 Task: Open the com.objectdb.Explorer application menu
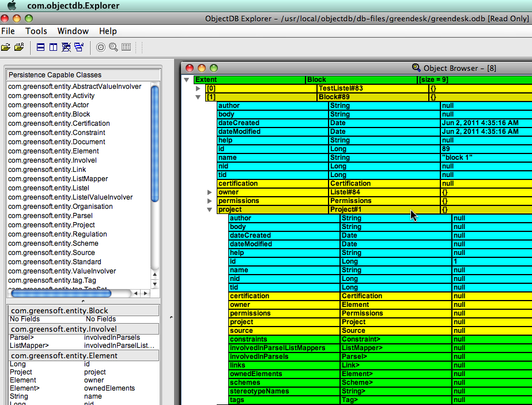(73, 6)
